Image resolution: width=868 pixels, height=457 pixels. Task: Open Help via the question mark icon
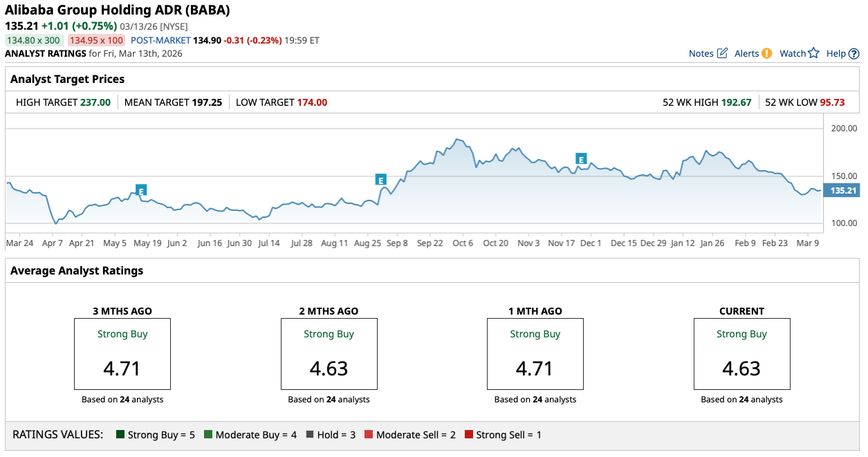[853, 53]
